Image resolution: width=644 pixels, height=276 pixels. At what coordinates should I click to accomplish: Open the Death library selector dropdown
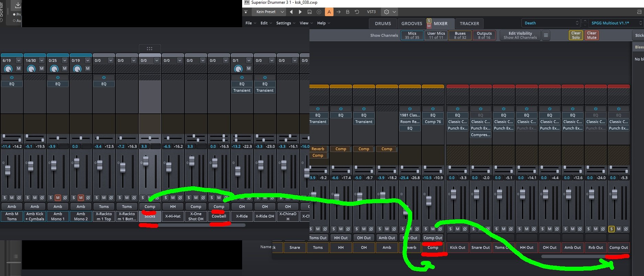(x=551, y=23)
